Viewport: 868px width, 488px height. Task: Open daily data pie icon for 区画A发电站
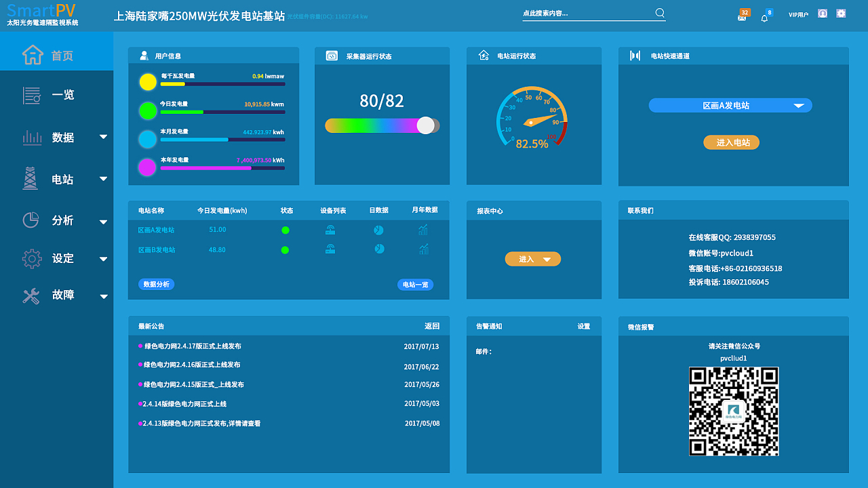[379, 230]
